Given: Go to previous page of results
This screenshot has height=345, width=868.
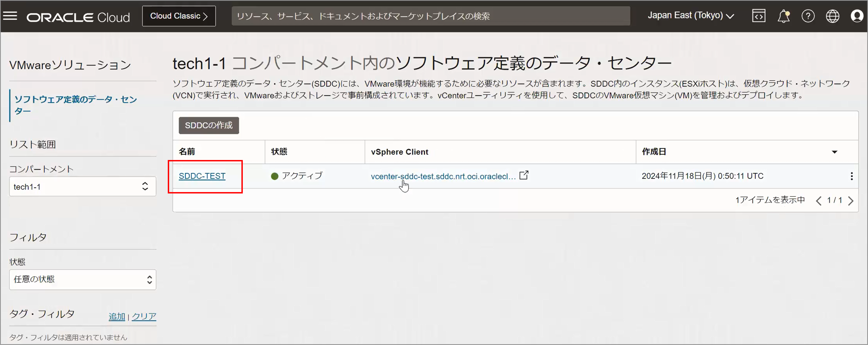Looking at the screenshot, I should 819,201.
